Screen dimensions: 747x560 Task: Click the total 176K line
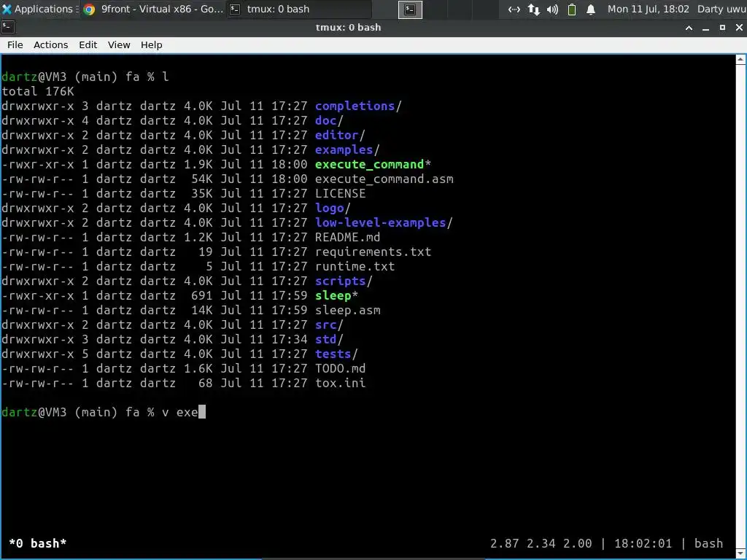38,91
